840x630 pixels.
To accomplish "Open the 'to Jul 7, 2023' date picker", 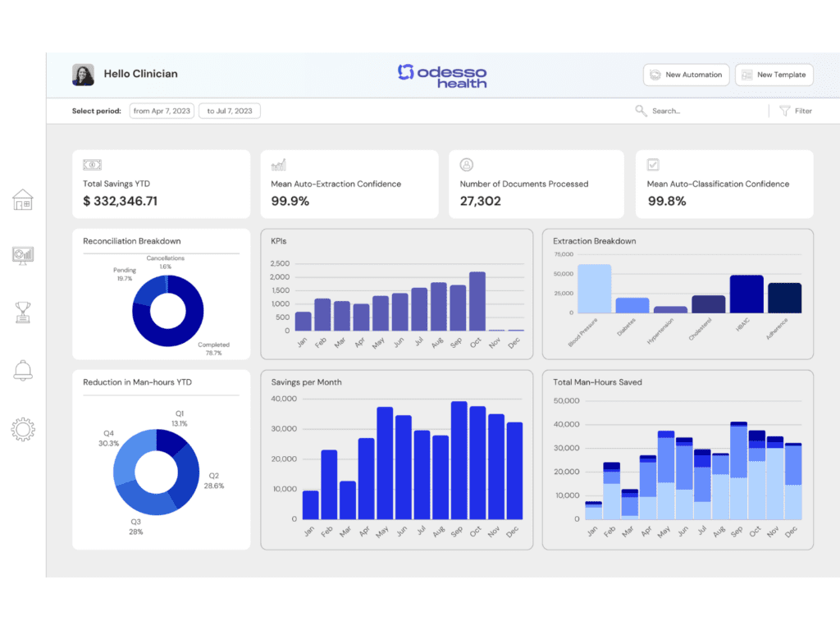I will [x=231, y=111].
